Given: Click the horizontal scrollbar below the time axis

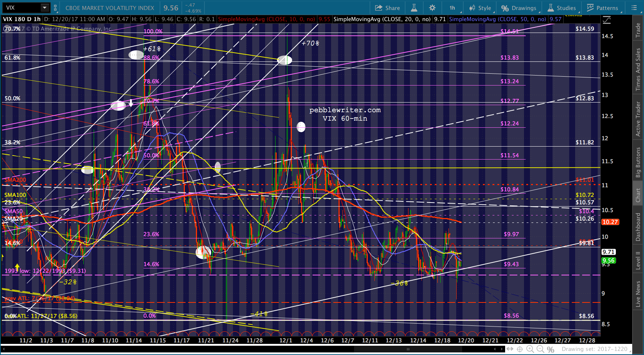Looking at the screenshot, I should 253,349.
